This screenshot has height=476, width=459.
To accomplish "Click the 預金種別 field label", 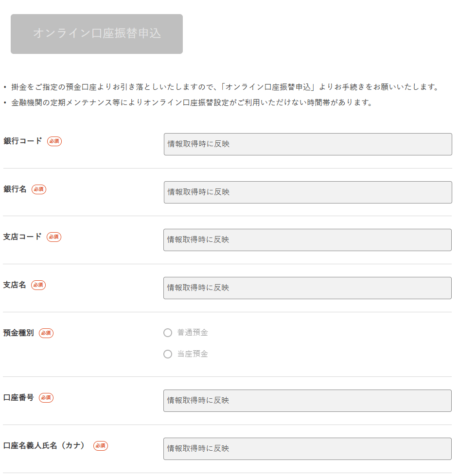I will pos(18,333).
